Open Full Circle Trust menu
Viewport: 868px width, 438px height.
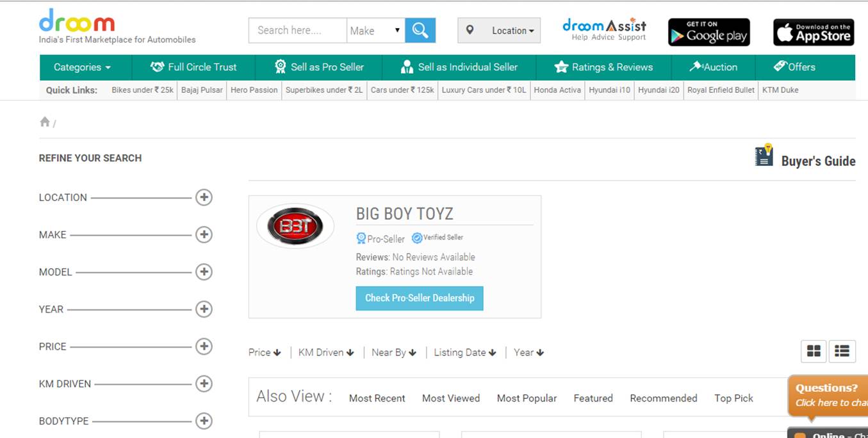[193, 67]
